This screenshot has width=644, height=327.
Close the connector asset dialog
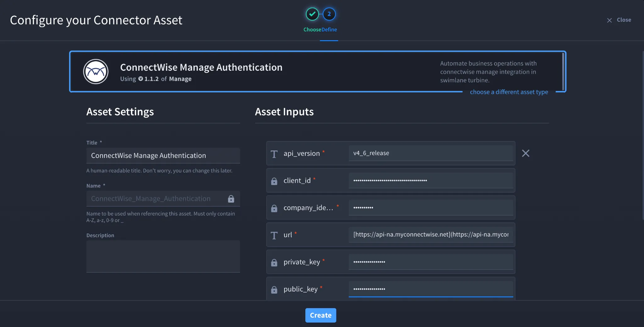[x=619, y=20]
